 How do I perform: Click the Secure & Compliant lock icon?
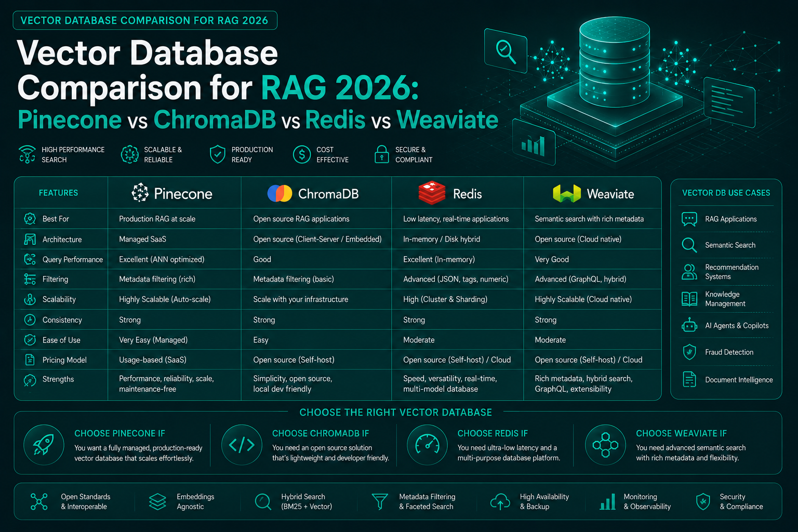(382, 154)
